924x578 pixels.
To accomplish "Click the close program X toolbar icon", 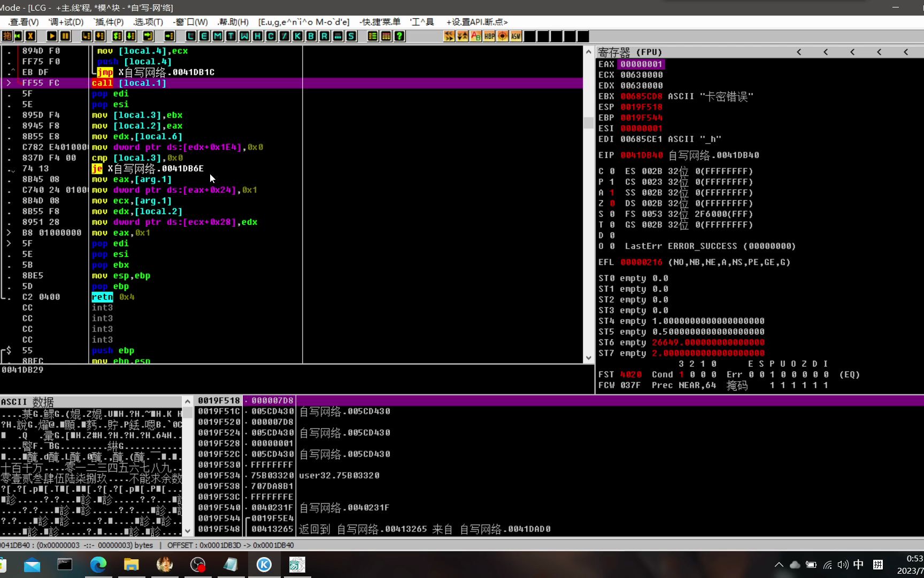I will click(x=31, y=36).
